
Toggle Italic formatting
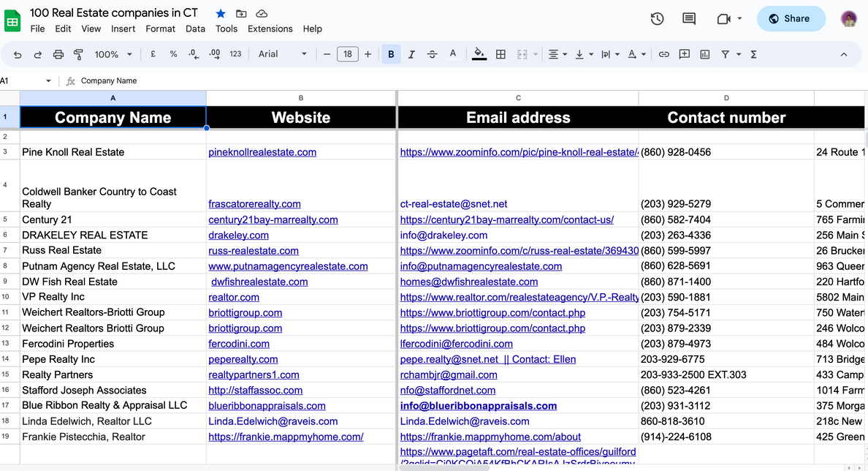pos(411,54)
